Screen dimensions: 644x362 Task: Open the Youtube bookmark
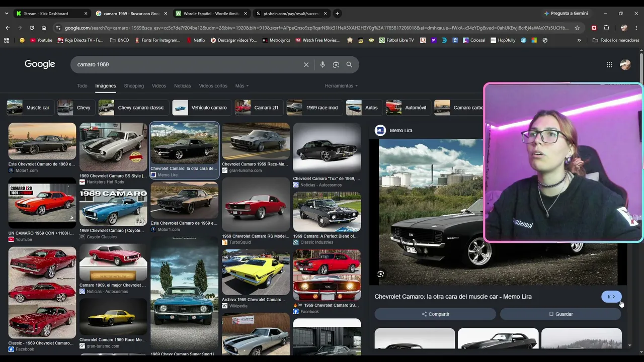click(41, 40)
